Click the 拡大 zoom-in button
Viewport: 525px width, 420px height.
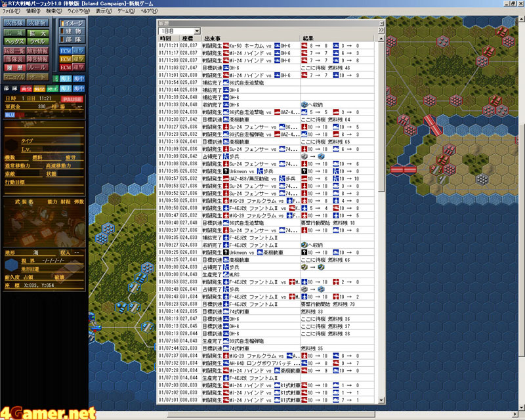pos(38,33)
